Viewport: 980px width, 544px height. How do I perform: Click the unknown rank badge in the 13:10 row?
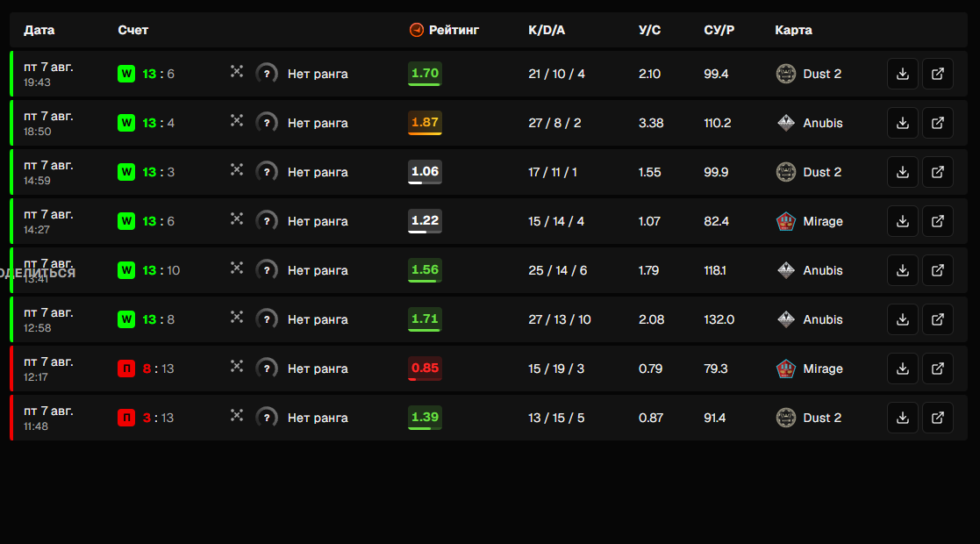267,270
